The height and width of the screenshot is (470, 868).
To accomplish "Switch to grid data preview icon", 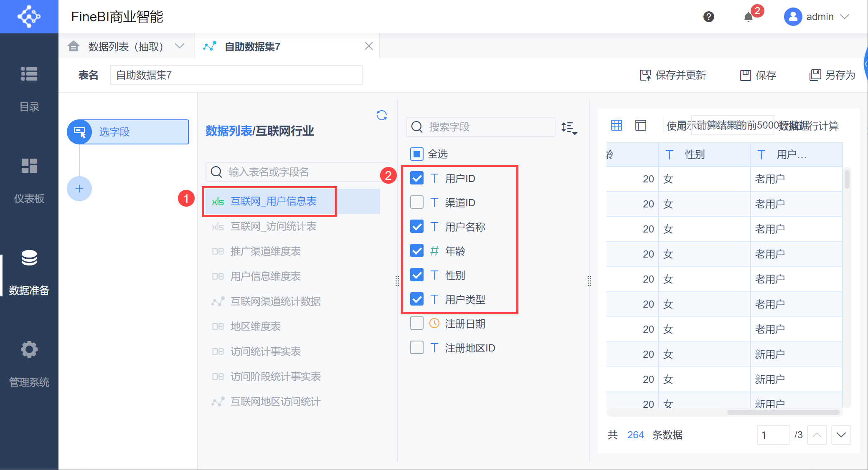I will point(617,125).
